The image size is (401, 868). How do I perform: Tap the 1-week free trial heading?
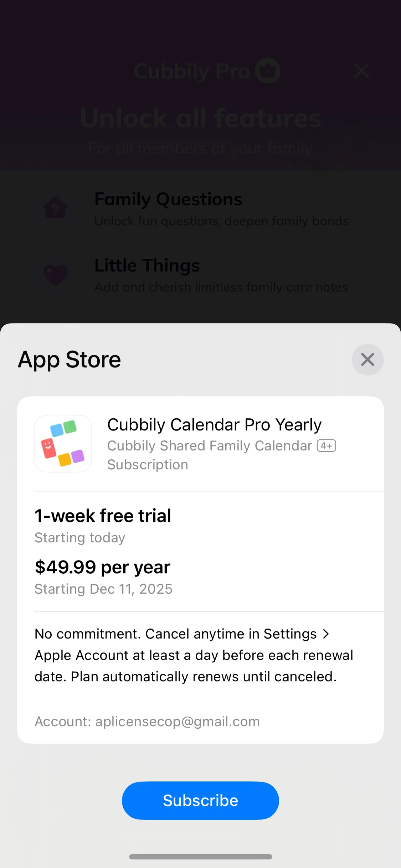coord(103,516)
